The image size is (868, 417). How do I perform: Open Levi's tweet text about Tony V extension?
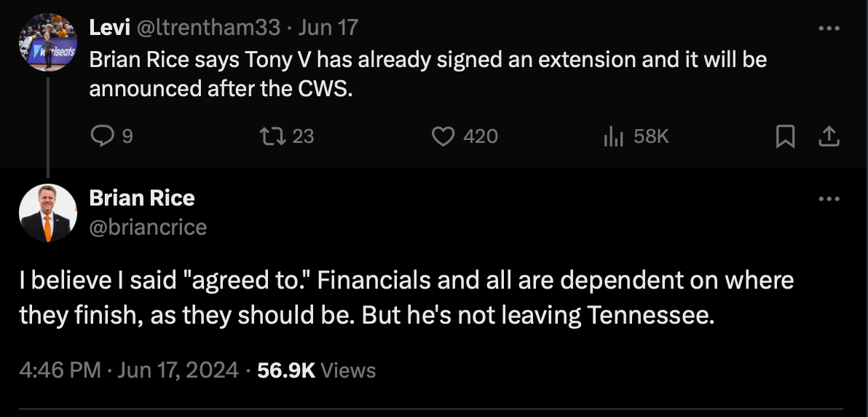427,73
